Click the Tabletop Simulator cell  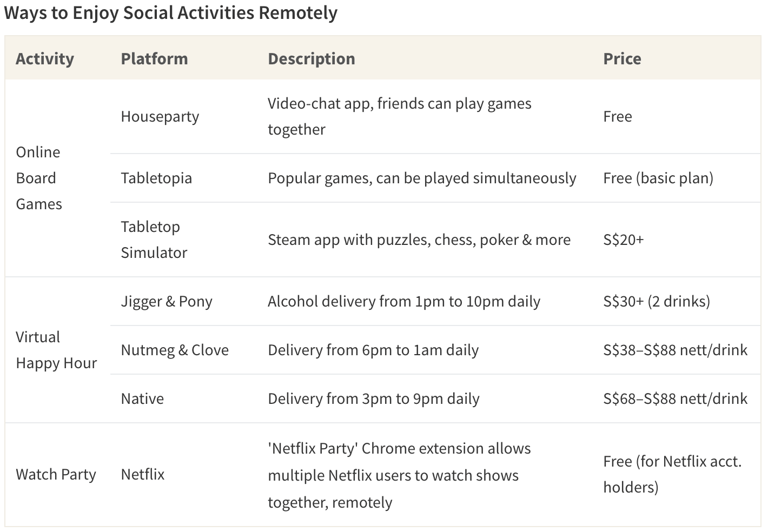tap(154, 240)
